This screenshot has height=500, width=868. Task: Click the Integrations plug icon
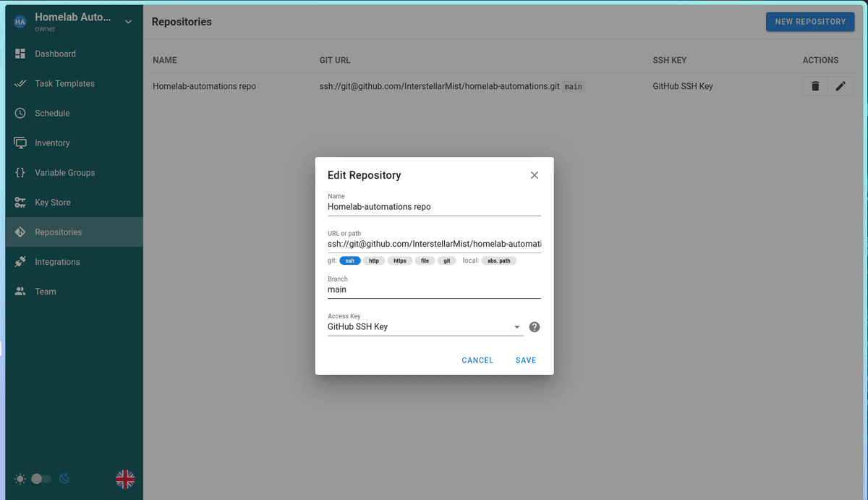click(x=20, y=261)
